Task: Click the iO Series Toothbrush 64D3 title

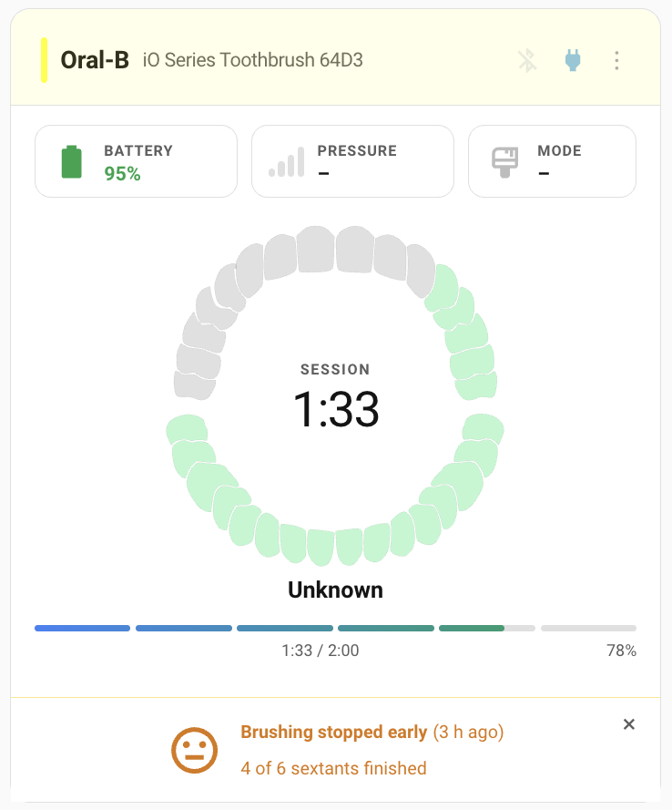Action: pos(252,60)
